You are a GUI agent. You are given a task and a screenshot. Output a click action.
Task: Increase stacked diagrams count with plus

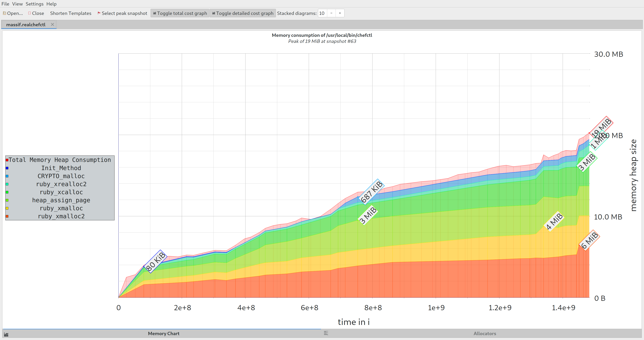click(x=340, y=13)
